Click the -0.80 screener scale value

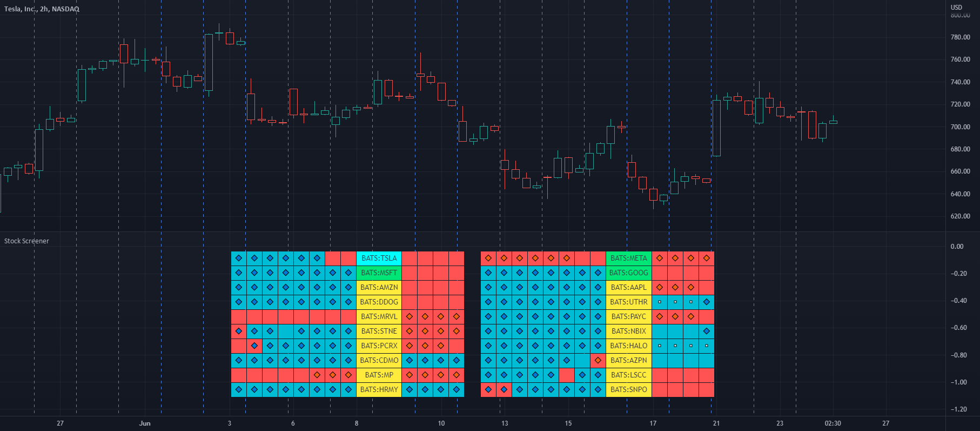(x=959, y=355)
